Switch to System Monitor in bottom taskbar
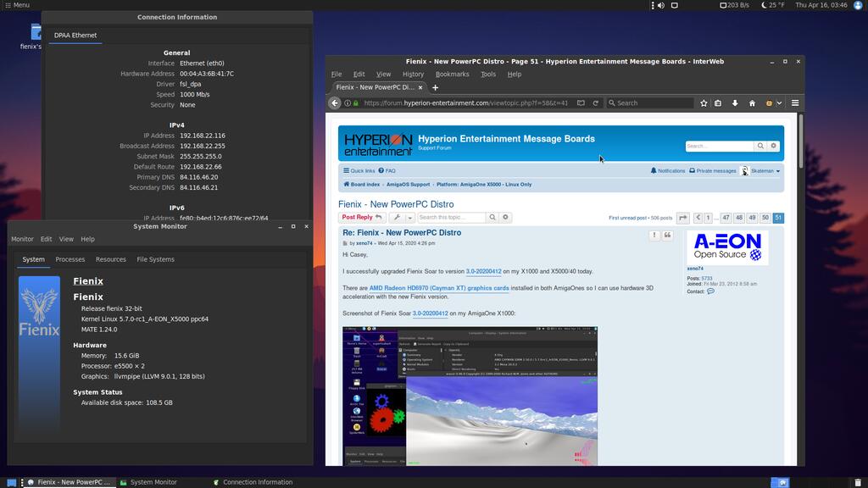Viewport: 868px width, 488px height. tap(149, 482)
